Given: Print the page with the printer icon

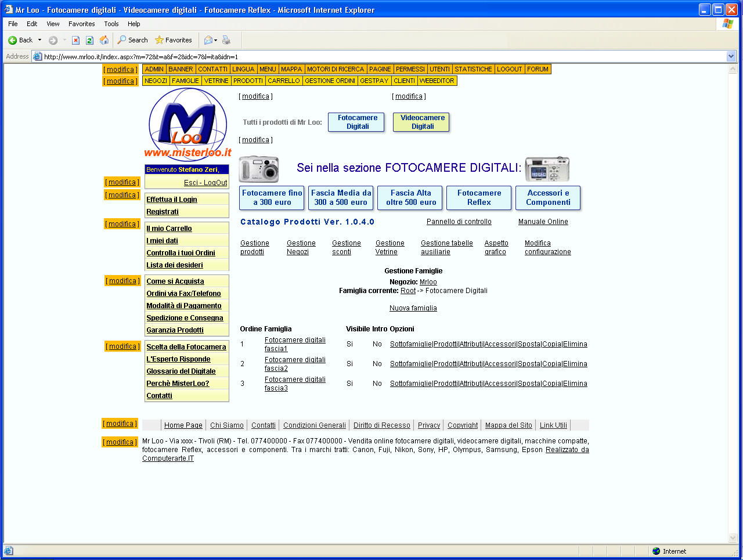Looking at the screenshot, I should (226, 40).
